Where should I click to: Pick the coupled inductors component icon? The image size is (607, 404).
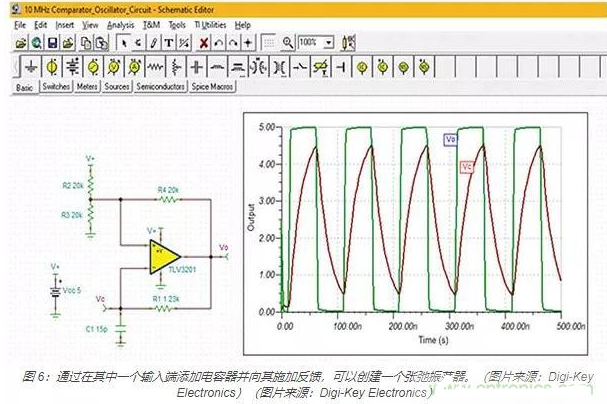pos(238,67)
